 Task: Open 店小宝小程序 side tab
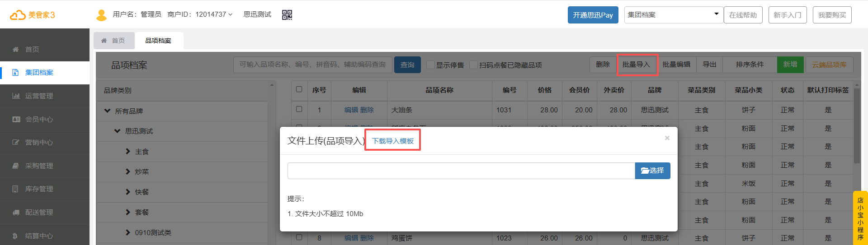tap(860, 218)
